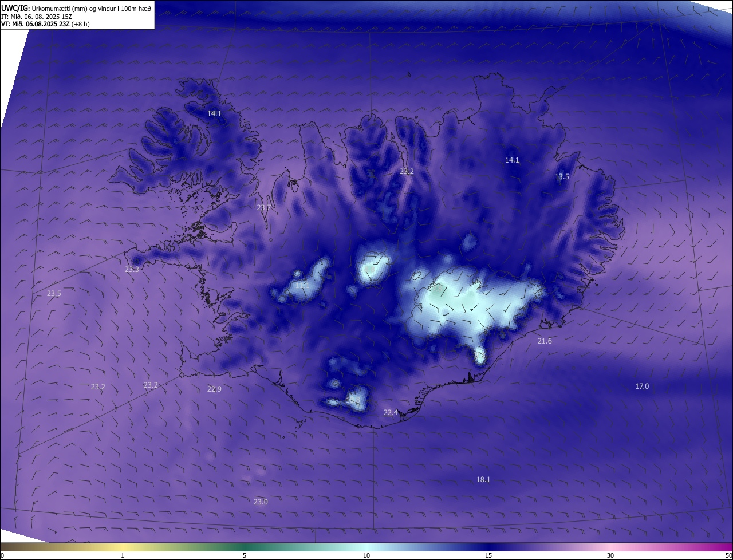The width and height of the screenshot is (733, 560).
Task: Click the initial time line 'IT: Mið. 06. 08. 2025 15Z'
Action: click(x=36, y=16)
